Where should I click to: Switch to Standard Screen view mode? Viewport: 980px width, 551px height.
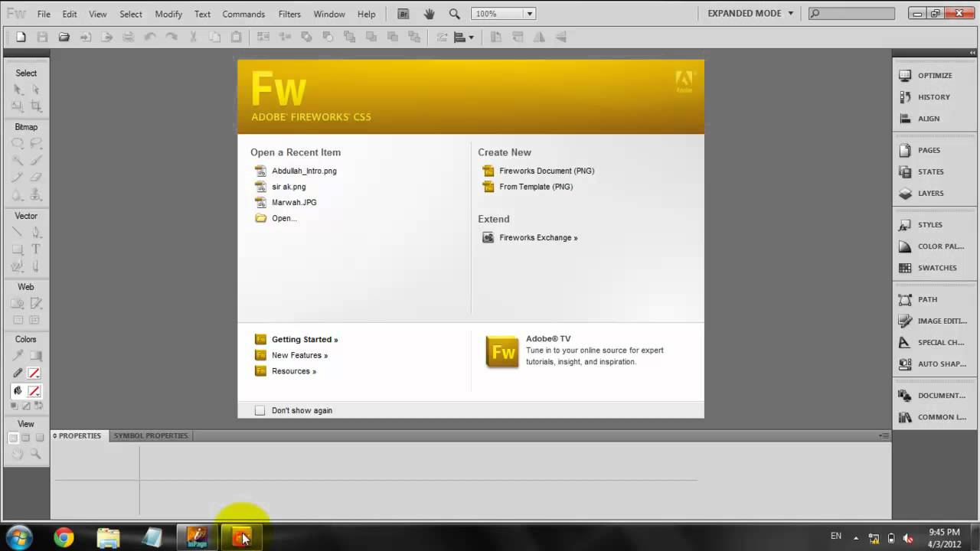(x=13, y=438)
